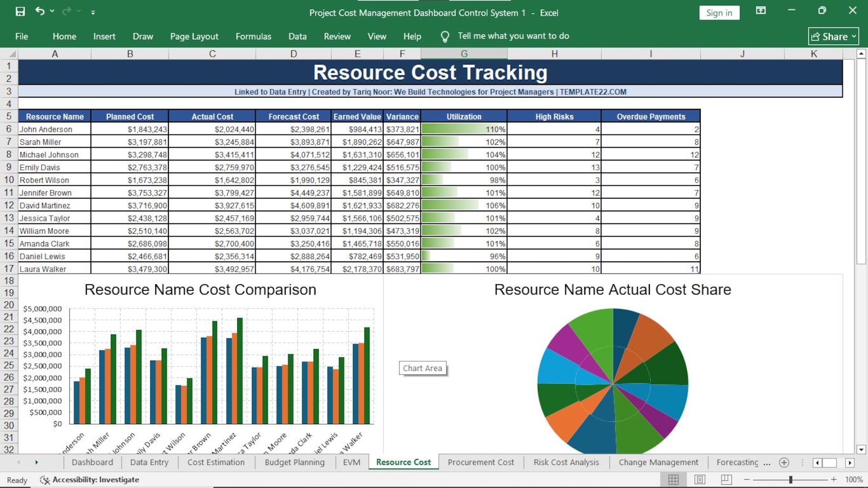Open Ribbon Display Options icon
The image size is (868, 488).
pyautogui.click(x=760, y=10)
